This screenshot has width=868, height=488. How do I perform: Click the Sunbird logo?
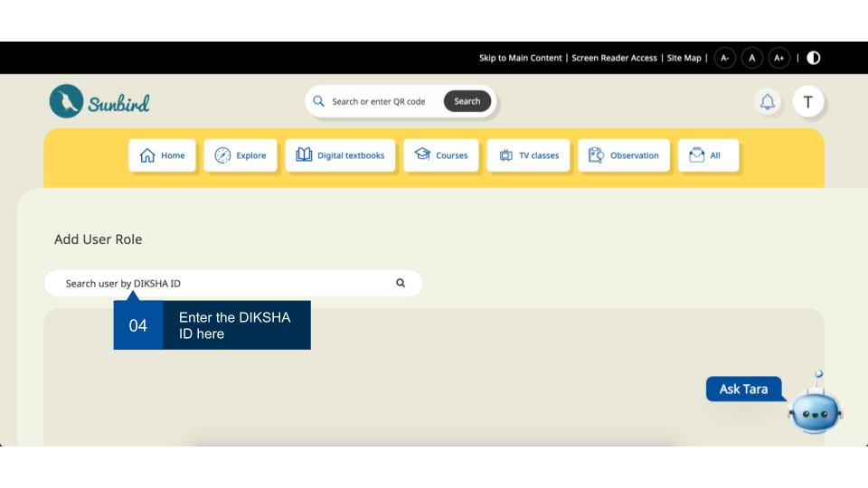coord(99,102)
